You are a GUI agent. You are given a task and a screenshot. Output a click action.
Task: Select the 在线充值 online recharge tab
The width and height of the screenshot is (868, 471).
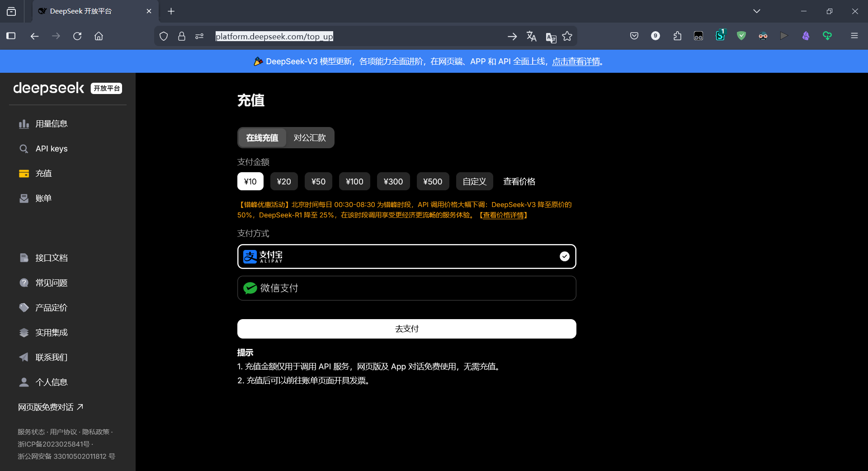[262, 138]
